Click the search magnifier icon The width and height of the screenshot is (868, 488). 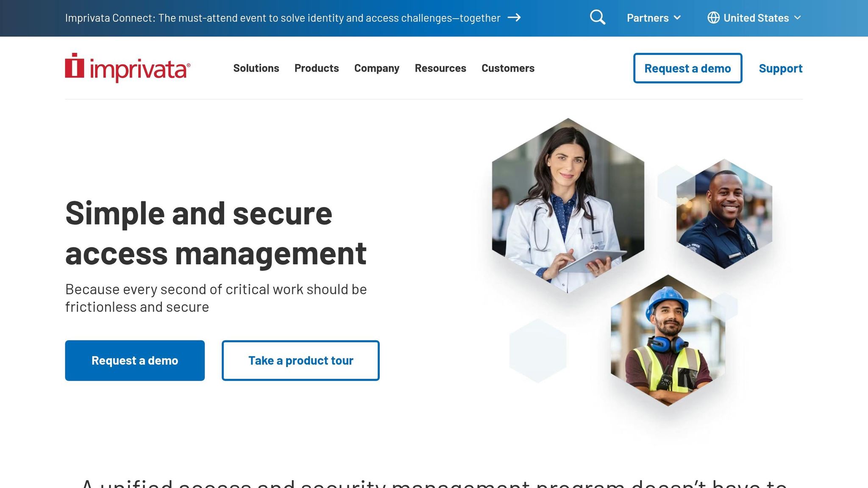coord(597,17)
